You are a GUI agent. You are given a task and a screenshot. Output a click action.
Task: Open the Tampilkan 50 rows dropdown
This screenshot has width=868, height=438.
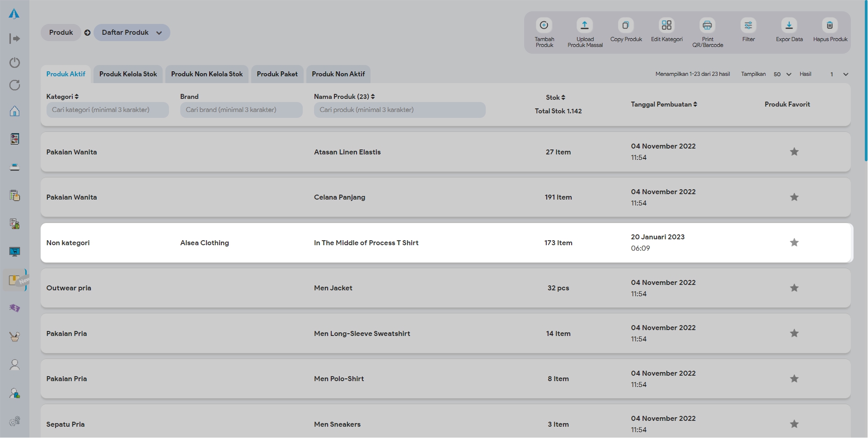782,74
